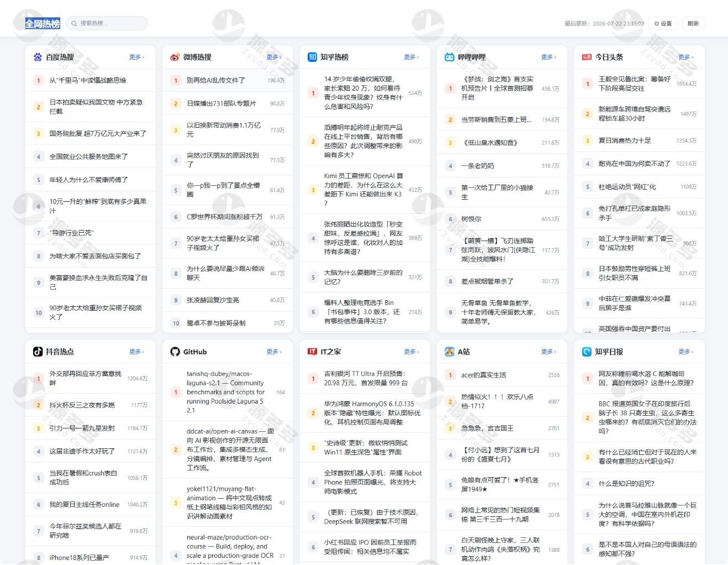Image resolution: width=728 pixels, height=565 pixels.
Task: Click the 今日头条 red logo icon
Action: pyautogui.click(x=587, y=57)
